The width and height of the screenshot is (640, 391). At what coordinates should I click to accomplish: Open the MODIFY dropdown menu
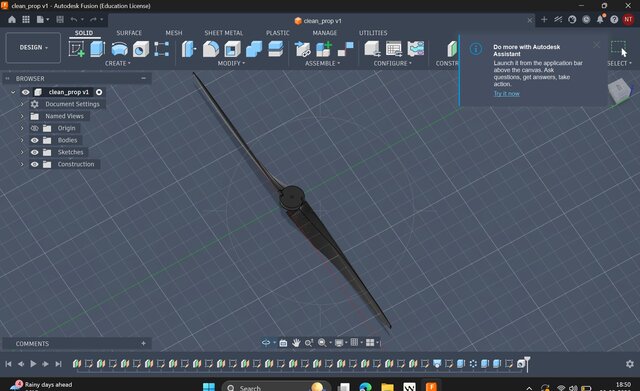click(x=231, y=63)
